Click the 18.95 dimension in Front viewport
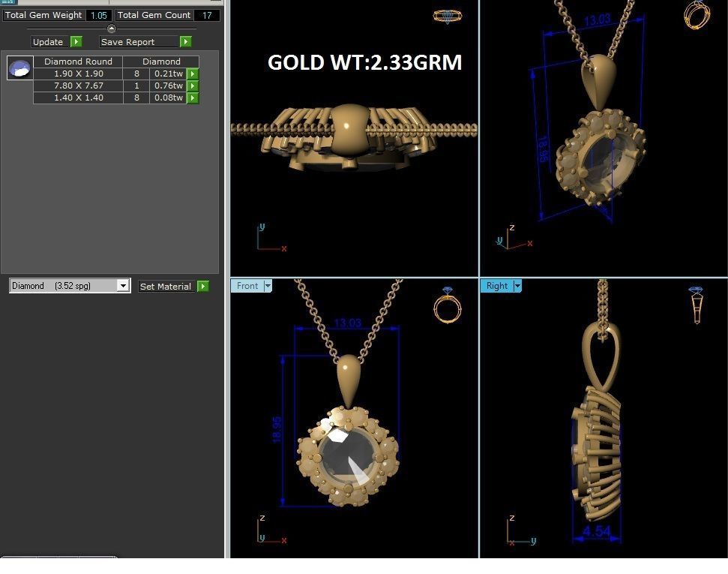Viewport: 728px width, 574px height. pos(277,430)
